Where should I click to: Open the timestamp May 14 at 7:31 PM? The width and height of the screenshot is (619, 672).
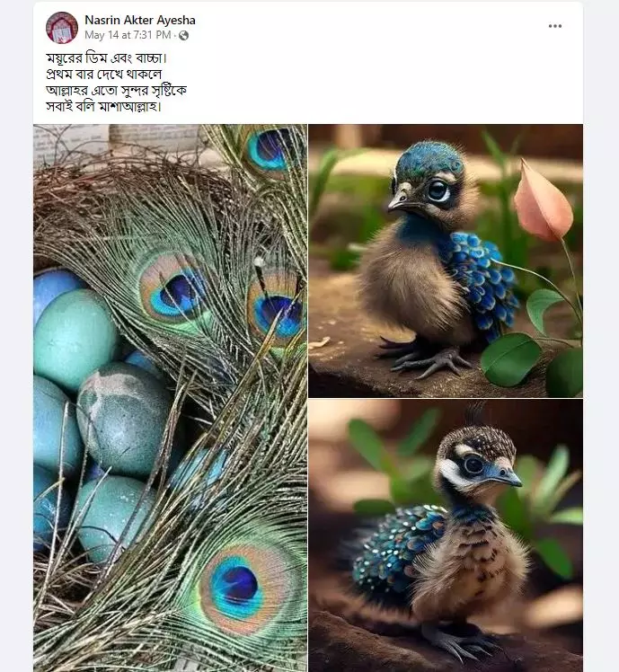(x=128, y=36)
